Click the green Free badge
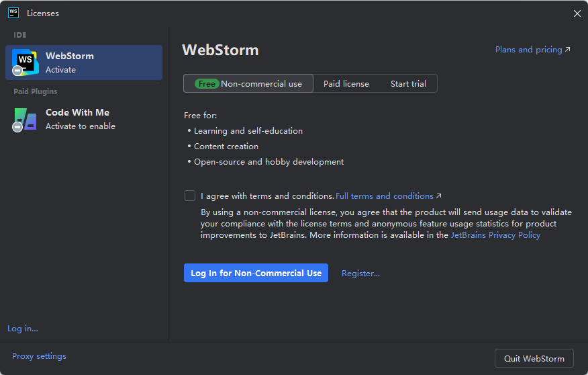This screenshot has height=375, width=588. point(207,84)
